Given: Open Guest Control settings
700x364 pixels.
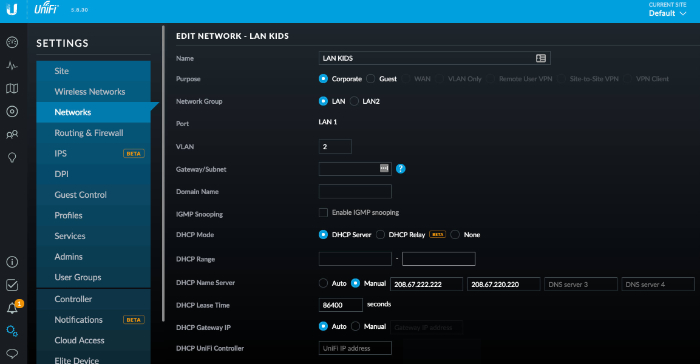Looking at the screenshot, I should tap(93, 195).
